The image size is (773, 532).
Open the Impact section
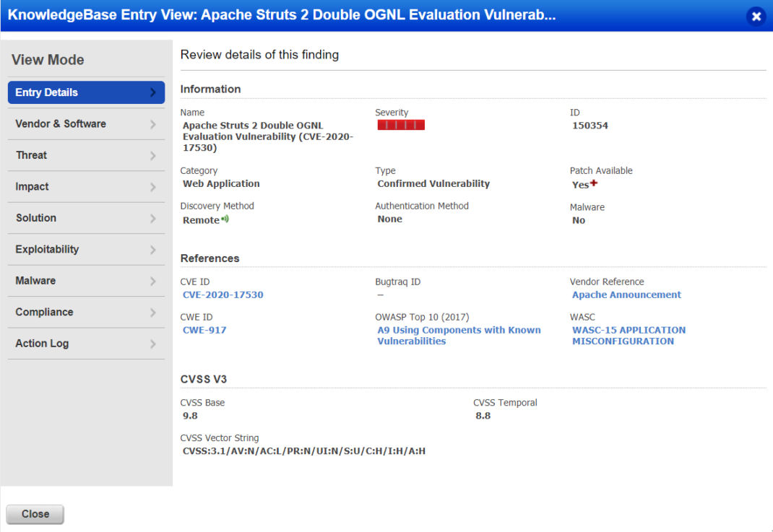[86, 186]
